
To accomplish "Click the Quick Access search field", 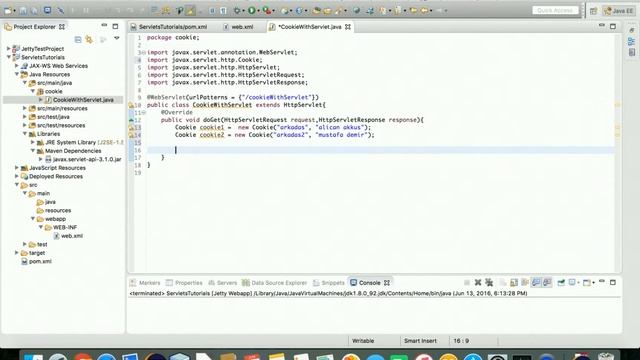I will [556, 10].
